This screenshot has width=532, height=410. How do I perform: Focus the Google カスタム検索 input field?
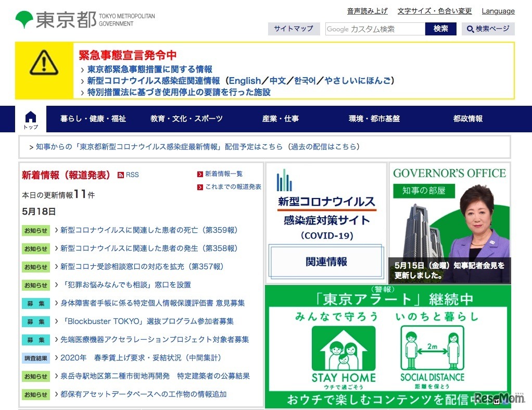coord(375,29)
